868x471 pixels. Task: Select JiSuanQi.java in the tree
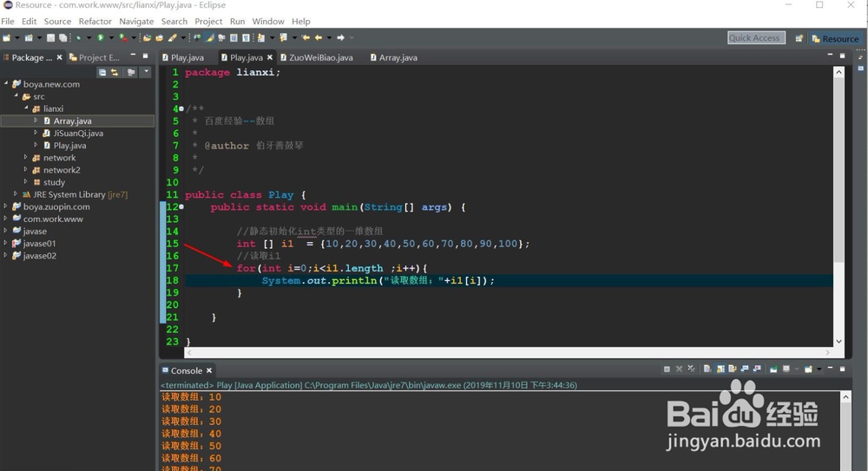pos(78,133)
